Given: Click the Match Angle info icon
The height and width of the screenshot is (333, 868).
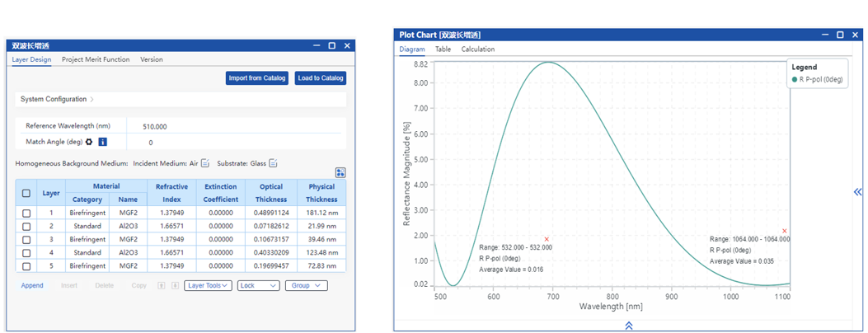Looking at the screenshot, I should [102, 142].
